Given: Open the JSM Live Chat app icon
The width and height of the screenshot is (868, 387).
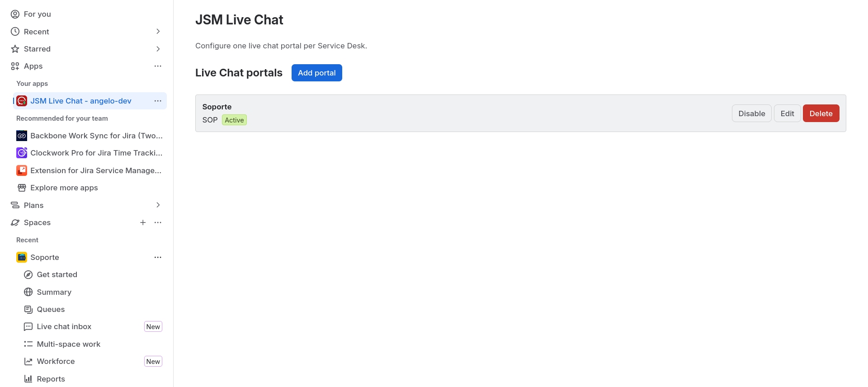Looking at the screenshot, I should pos(22,101).
